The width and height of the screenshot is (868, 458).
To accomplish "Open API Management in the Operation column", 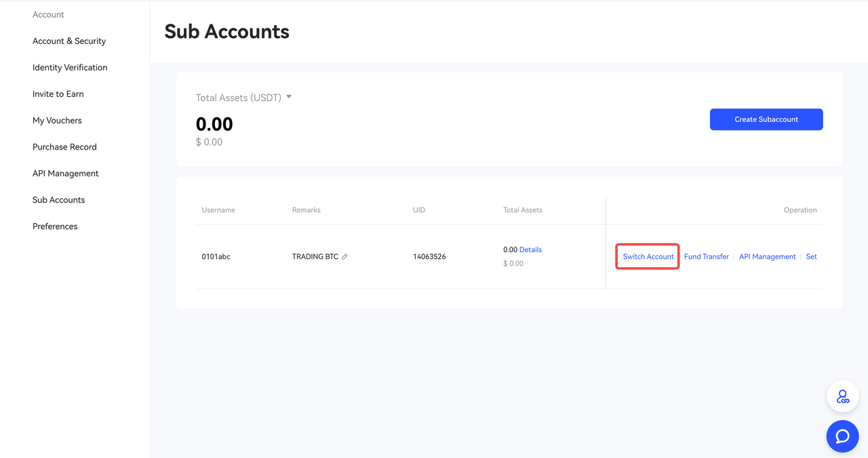I will pyautogui.click(x=767, y=257).
